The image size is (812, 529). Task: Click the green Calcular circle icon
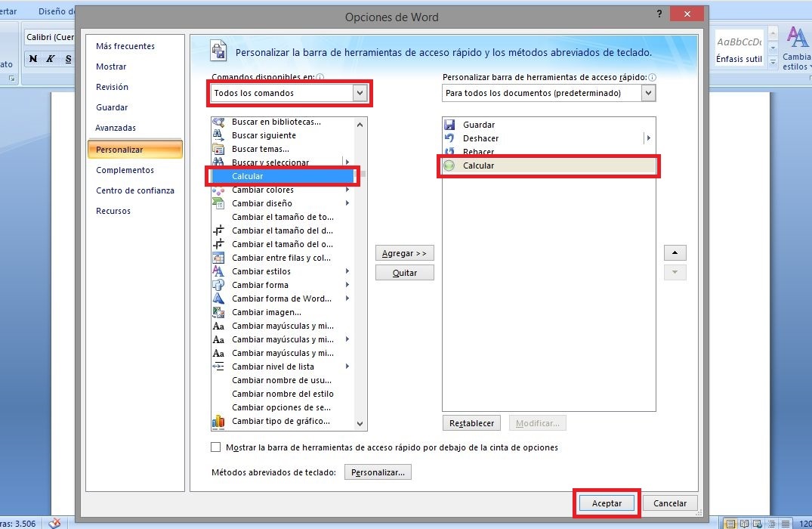(x=449, y=166)
